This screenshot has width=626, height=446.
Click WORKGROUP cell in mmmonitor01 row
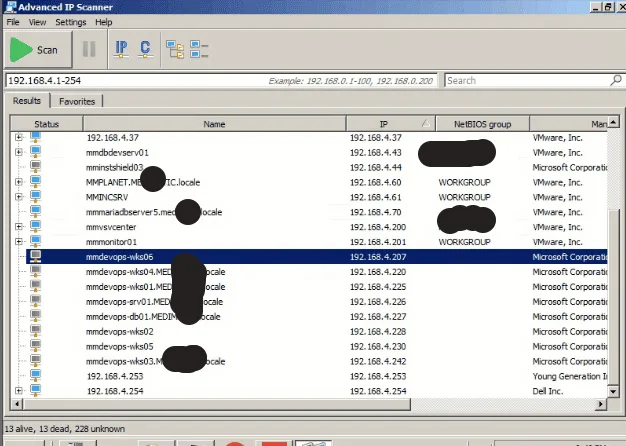(x=464, y=242)
